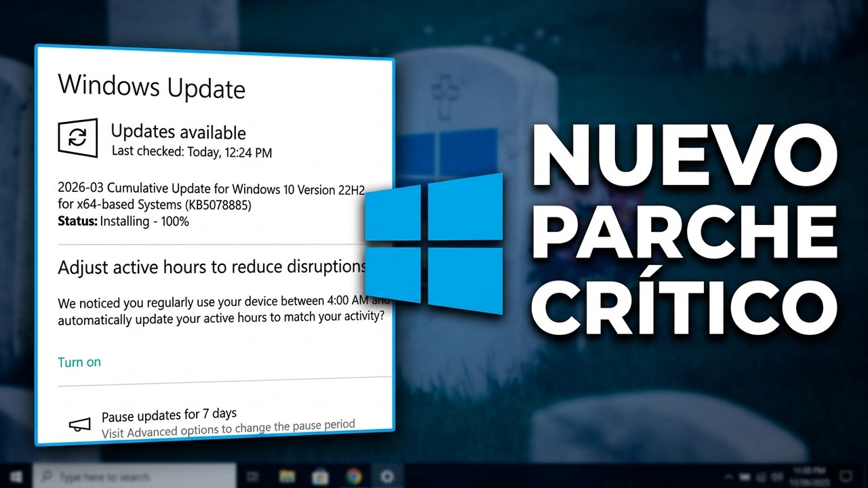Click the large blue Windows logo
This screenshot has height=488, width=868.
coord(434,243)
